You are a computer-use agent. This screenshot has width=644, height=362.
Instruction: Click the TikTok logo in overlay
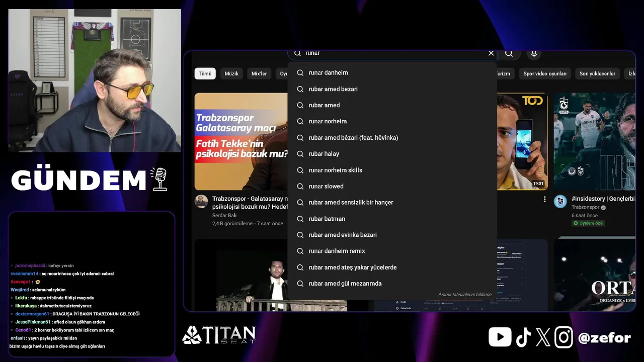pyautogui.click(x=523, y=337)
